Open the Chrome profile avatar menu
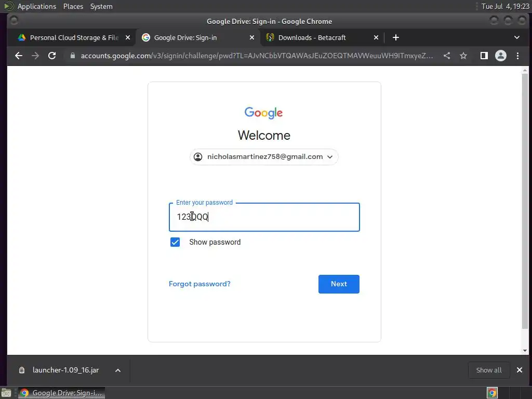 point(501,56)
